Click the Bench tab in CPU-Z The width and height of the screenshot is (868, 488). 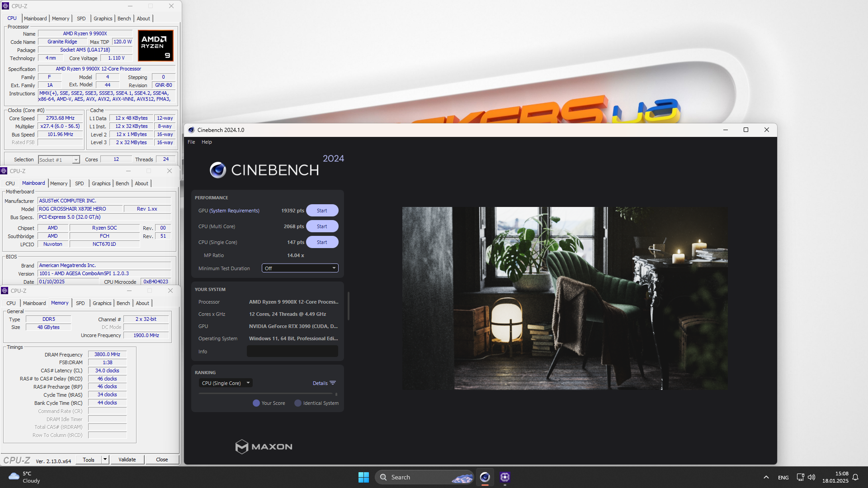click(x=123, y=18)
